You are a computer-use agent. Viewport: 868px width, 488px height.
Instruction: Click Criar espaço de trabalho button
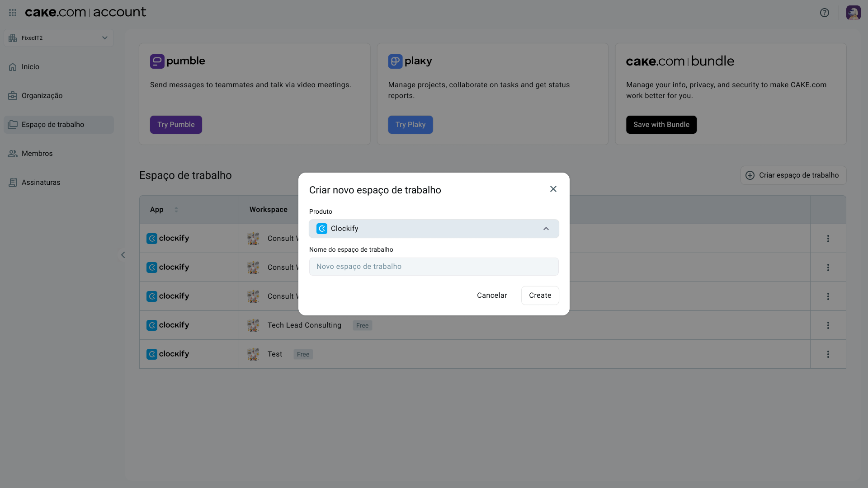coord(793,175)
